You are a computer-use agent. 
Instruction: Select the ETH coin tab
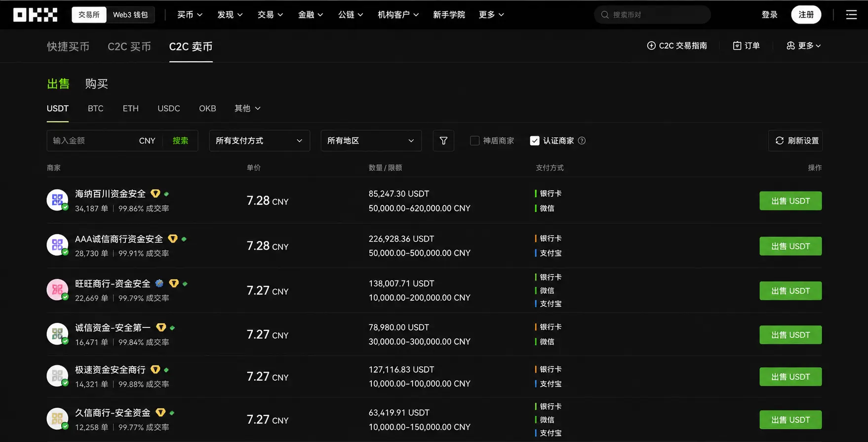[x=131, y=108]
